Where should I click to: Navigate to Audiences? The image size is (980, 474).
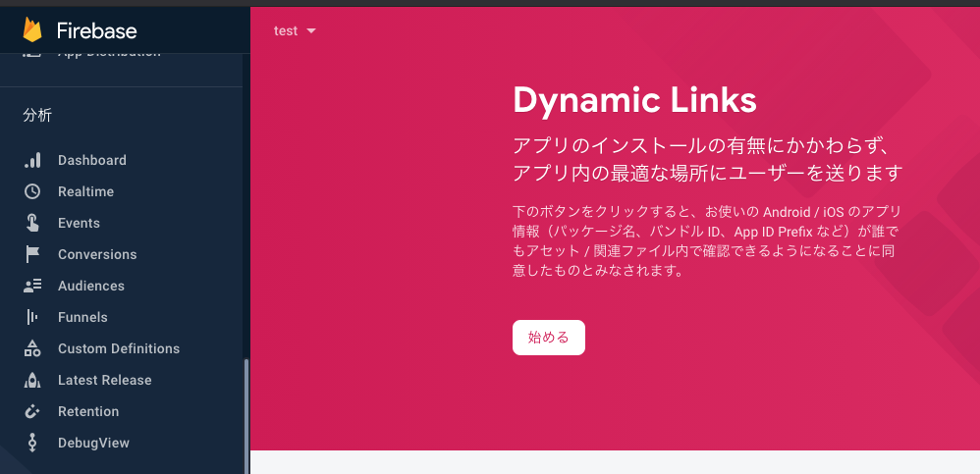91,286
